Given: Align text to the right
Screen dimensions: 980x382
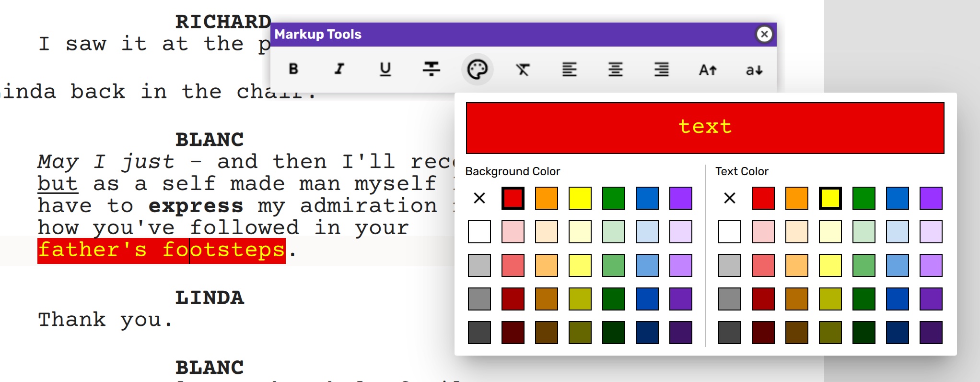Looking at the screenshot, I should 661,70.
